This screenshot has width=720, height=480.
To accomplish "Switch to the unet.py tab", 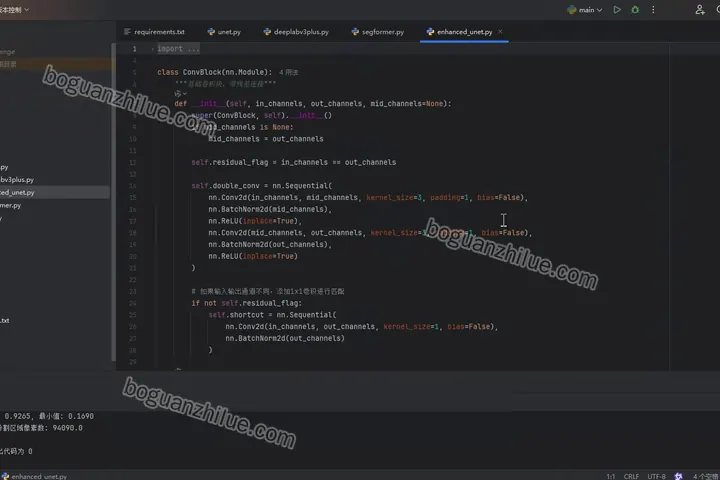I will point(224,32).
